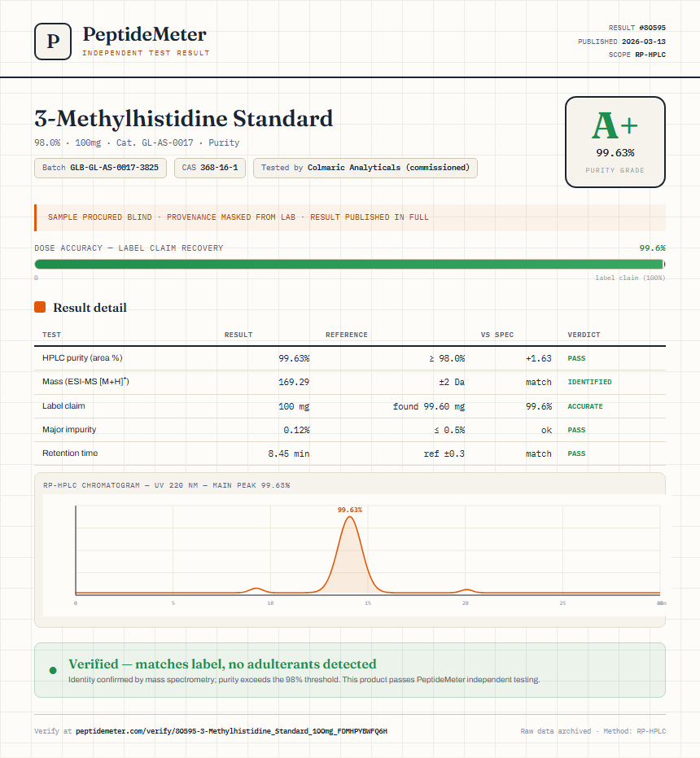Click the dose accuracy green progress bar

coord(350,264)
